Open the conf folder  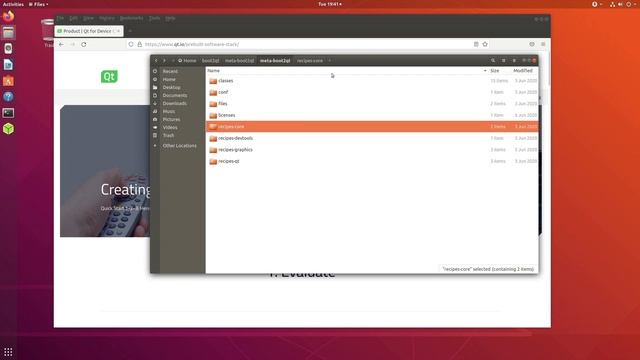372,92
